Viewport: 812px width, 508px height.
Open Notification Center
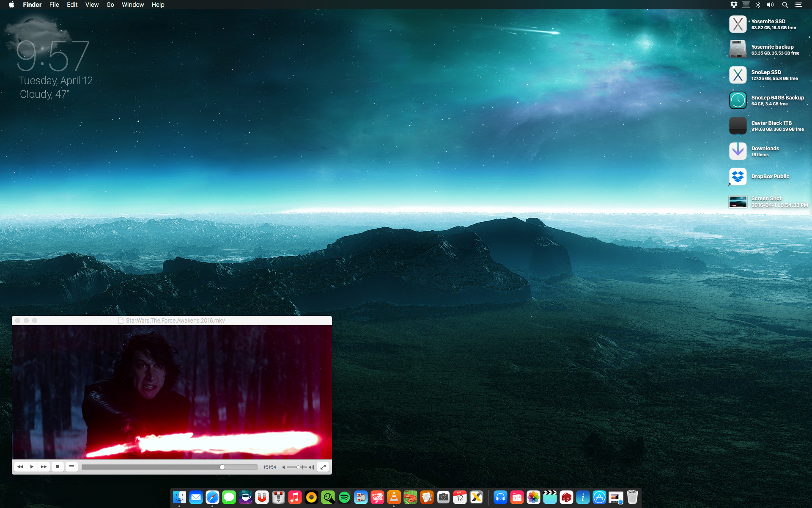click(798, 5)
